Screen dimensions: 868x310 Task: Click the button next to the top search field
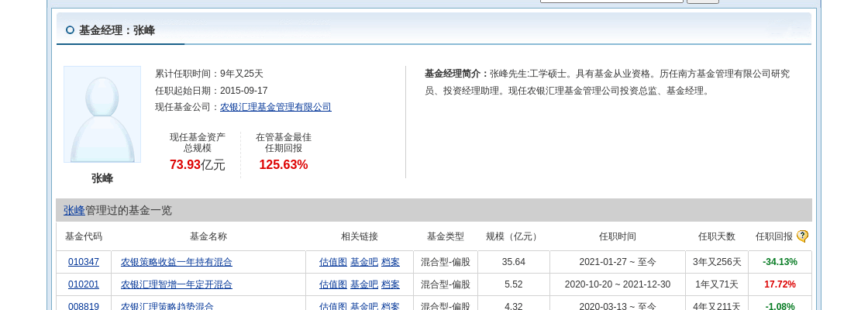[x=703, y=1]
